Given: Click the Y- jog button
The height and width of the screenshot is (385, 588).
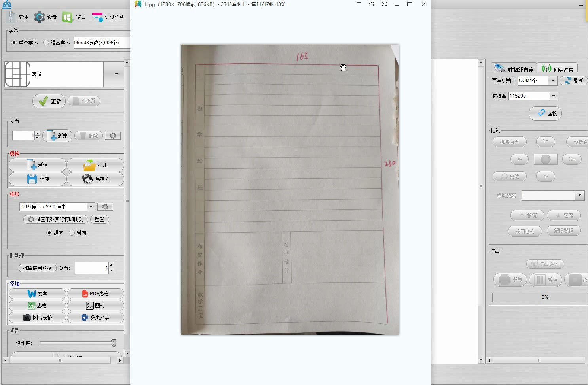Looking at the screenshot, I should click(x=546, y=176).
